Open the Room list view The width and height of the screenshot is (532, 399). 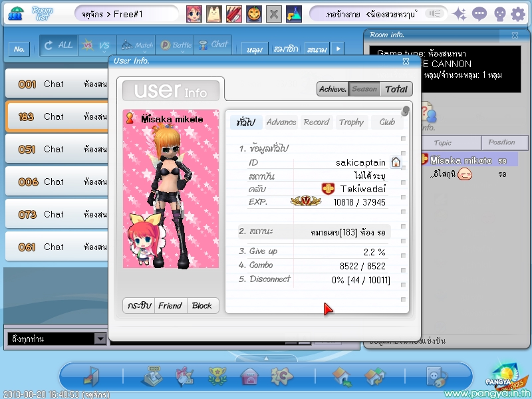coord(43,13)
